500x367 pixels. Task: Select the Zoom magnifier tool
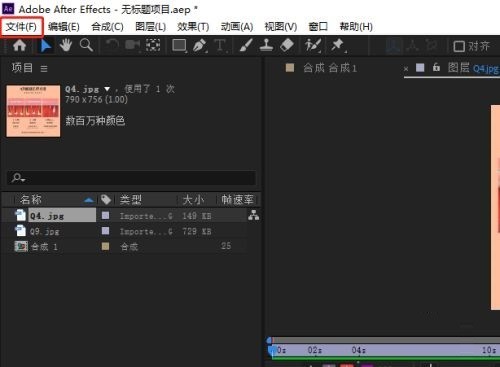pyautogui.click(x=86, y=45)
